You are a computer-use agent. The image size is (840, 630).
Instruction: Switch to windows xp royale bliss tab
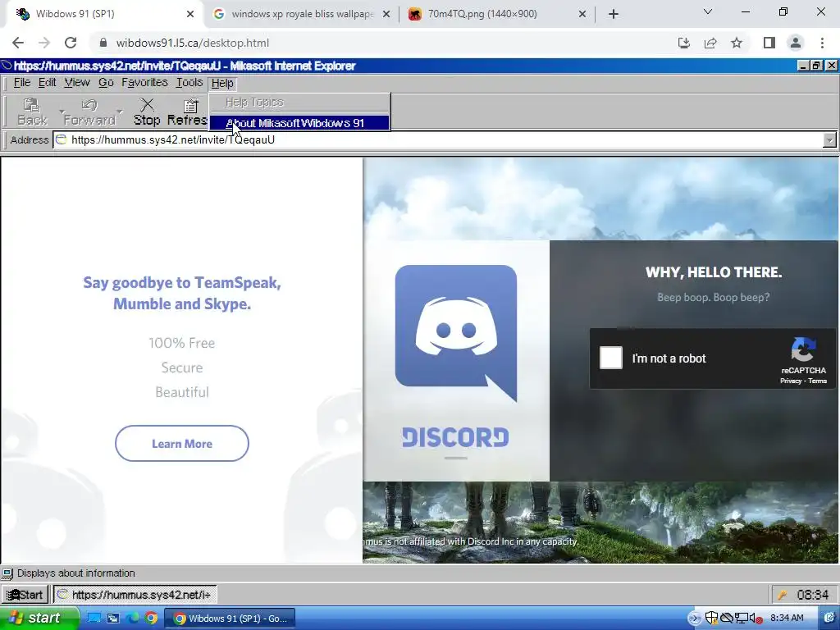coord(302,14)
